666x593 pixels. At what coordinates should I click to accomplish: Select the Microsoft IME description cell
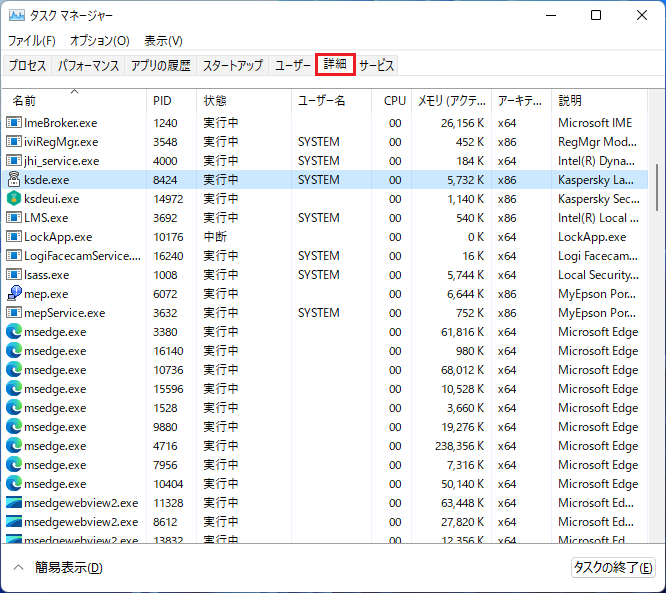595,123
